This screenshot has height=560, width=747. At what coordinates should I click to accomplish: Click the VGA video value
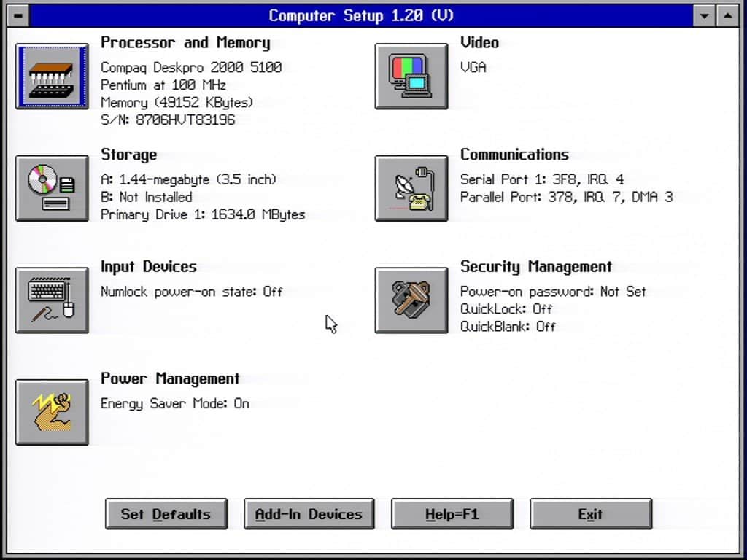click(473, 67)
